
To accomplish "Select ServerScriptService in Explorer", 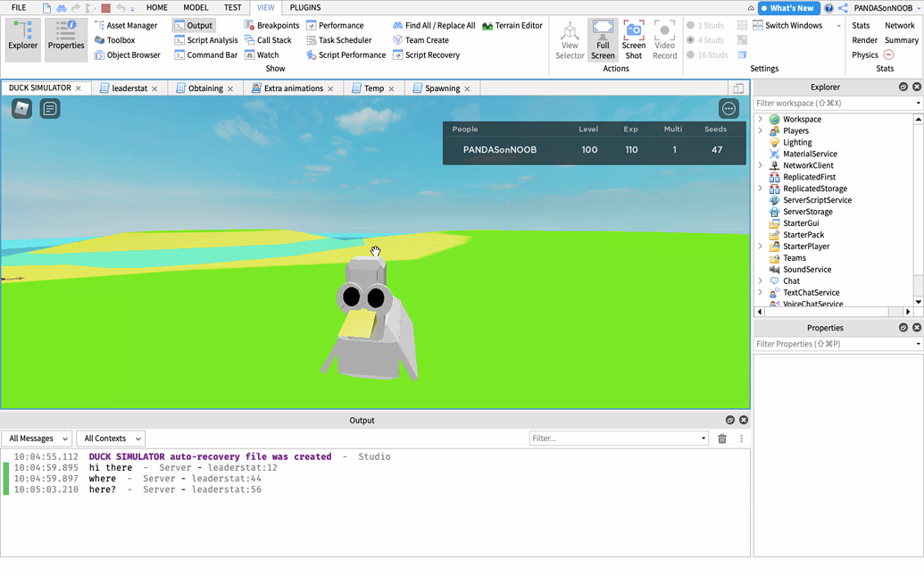I will [817, 200].
